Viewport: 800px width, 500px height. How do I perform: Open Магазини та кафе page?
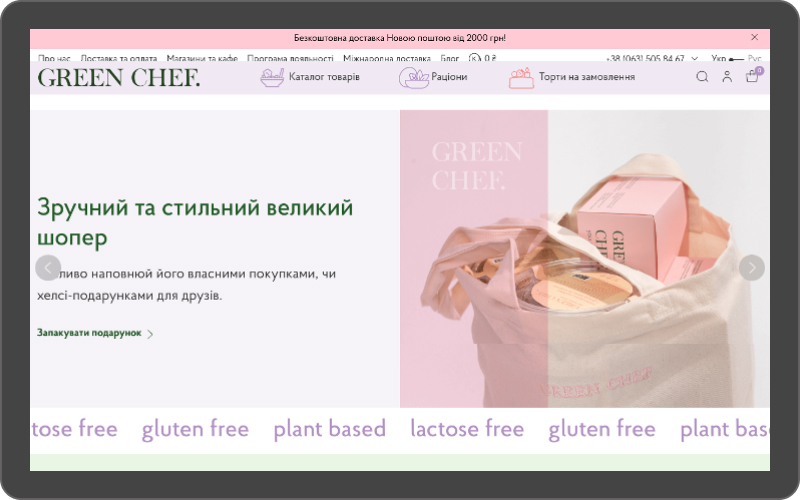[202, 58]
